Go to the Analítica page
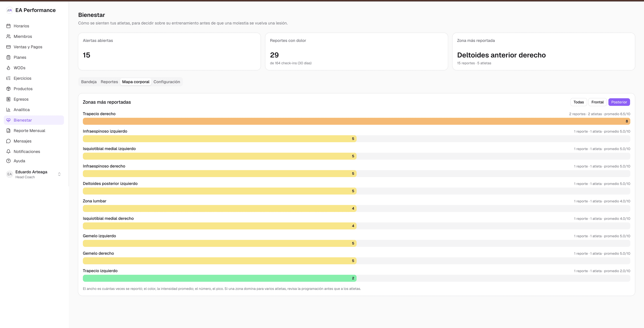This screenshot has width=644, height=328. pyautogui.click(x=34, y=110)
